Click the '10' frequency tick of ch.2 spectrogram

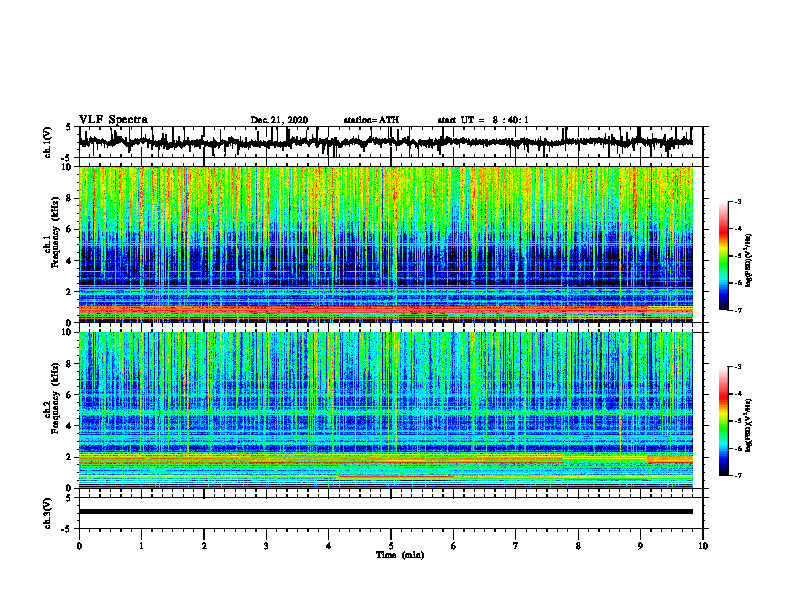[x=69, y=332]
